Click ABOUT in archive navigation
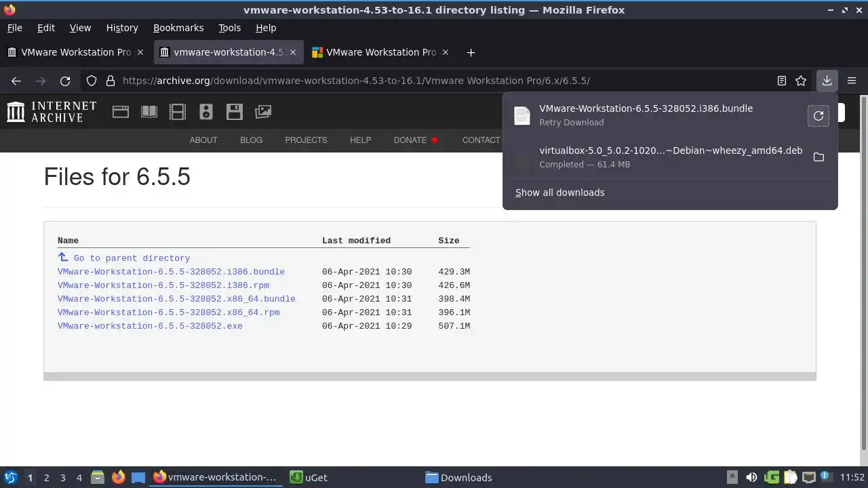This screenshot has height=488, width=868. click(x=203, y=140)
